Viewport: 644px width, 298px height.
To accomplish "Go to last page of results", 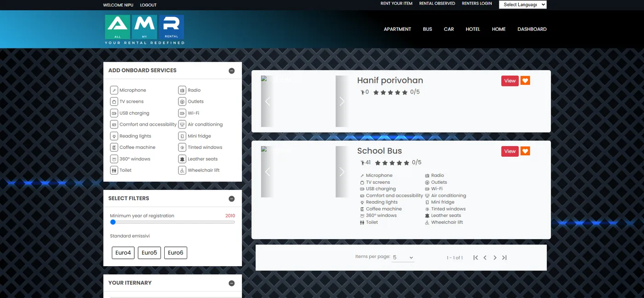I will coord(504,257).
